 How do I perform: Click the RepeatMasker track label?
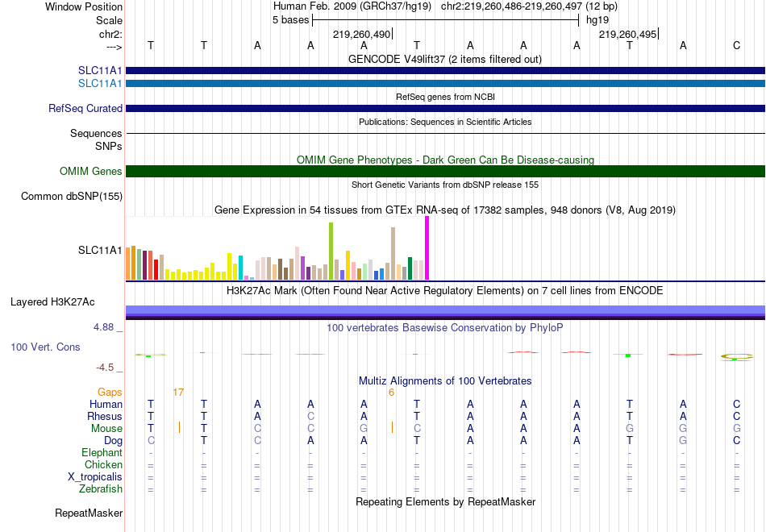coord(89,513)
